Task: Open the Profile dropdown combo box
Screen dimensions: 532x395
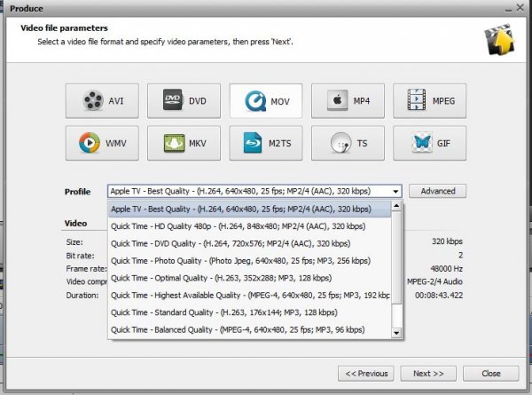Action: point(254,191)
